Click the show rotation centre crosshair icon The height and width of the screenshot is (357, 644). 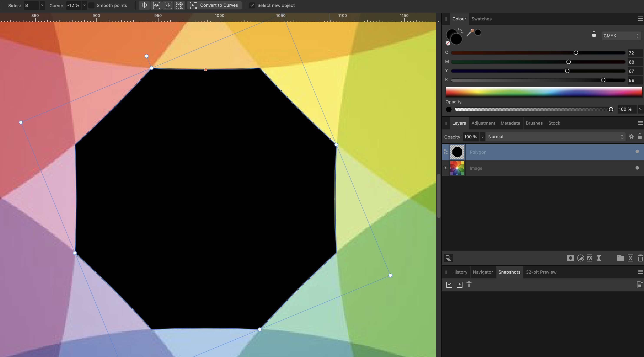pos(144,5)
